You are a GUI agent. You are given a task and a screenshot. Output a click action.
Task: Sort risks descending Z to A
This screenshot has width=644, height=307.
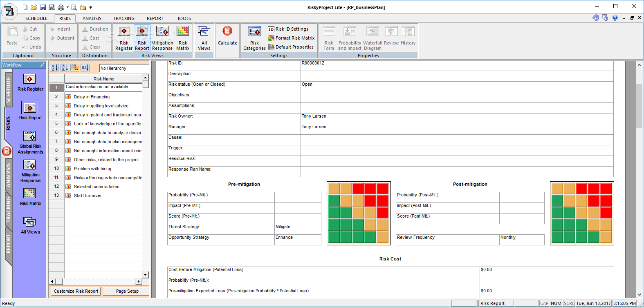click(65, 68)
